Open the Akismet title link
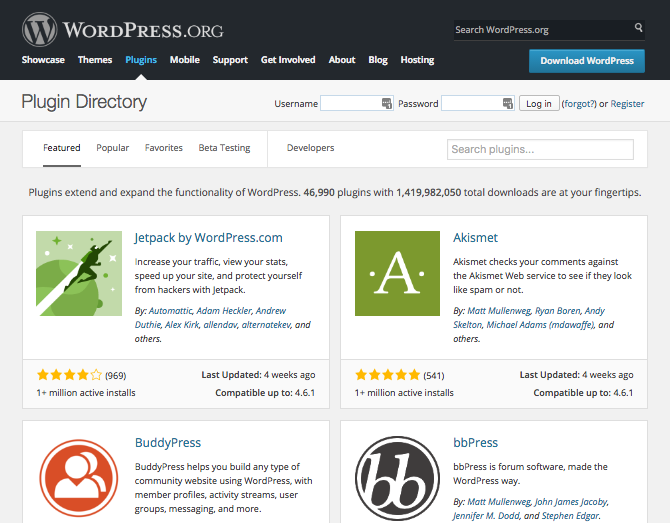The image size is (670, 523). (x=475, y=238)
